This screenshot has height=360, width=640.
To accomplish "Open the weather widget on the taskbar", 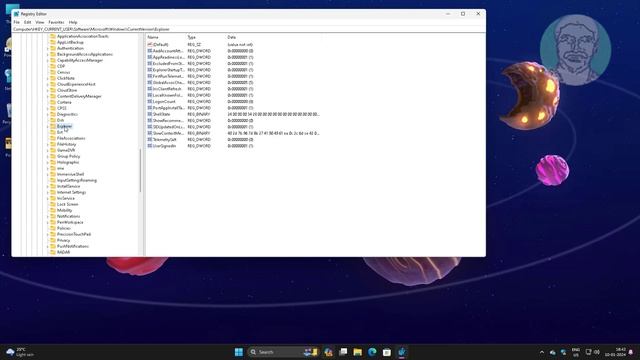I will (x=19, y=352).
